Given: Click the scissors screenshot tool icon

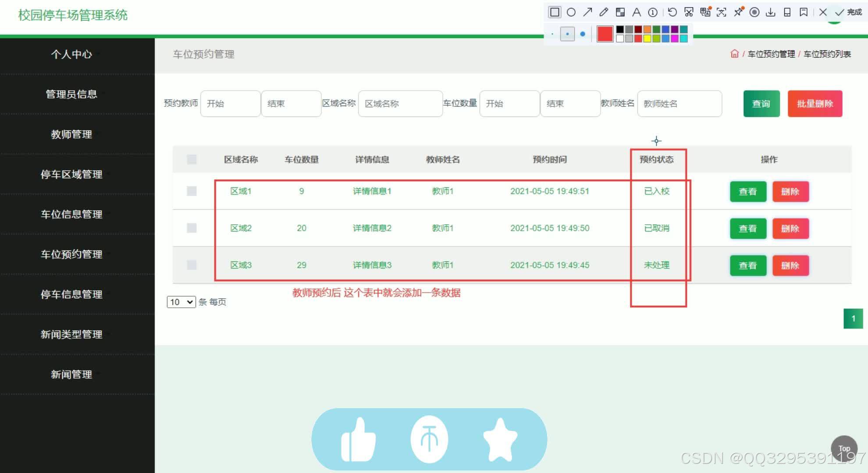Looking at the screenshot, I should point(689,12).
